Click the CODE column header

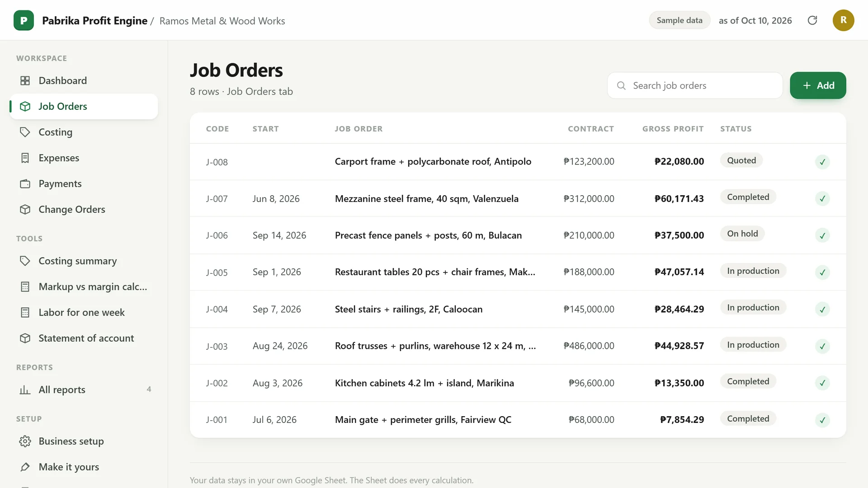(217, 129)
